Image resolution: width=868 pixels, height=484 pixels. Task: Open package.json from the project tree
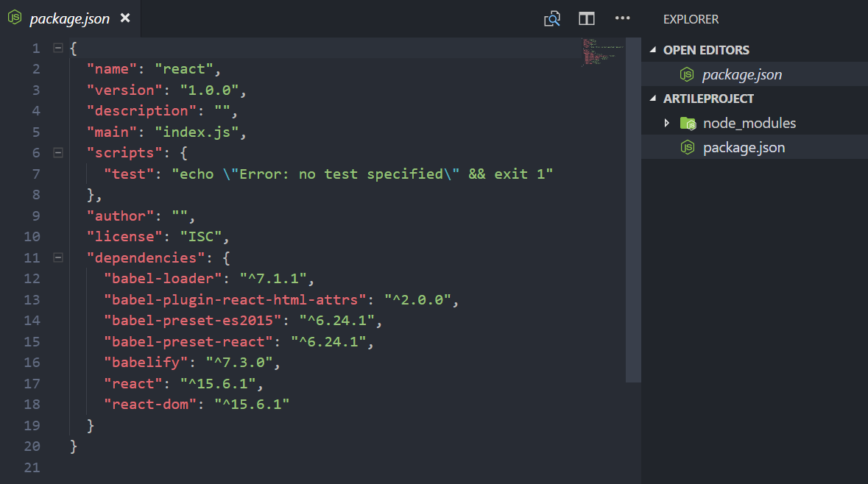[744, 148]
